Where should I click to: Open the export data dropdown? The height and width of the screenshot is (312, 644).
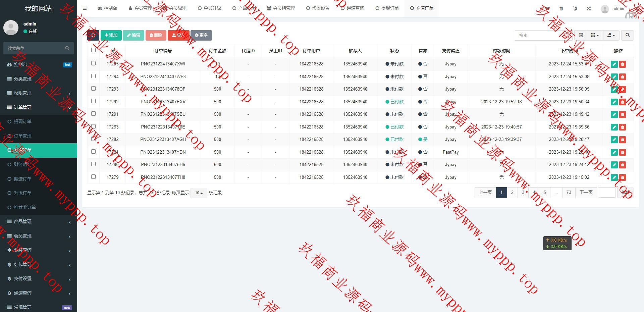(611, 35)
